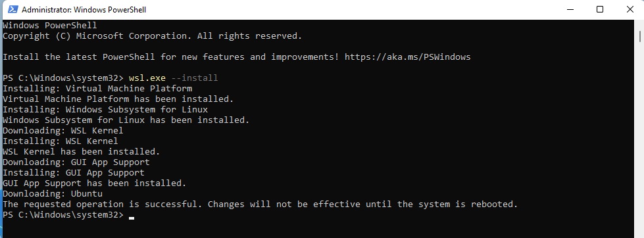This screenshot has height=238, width=644.
Task: Click the last 'PS C:\Windows\system32>' prompt
Action: pos(63,215)
